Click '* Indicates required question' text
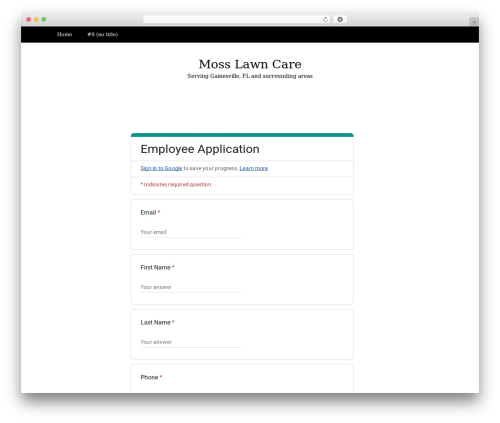Screen dimensions: 500x423 coord(176,184)
